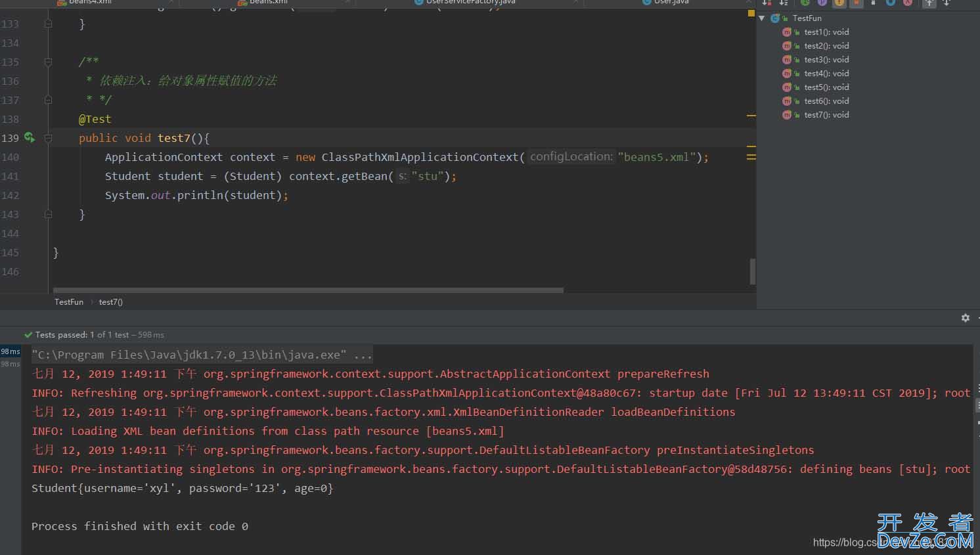Click method icon beside test4(): void
The height and width of the screenshot is (555, 980).
click(x=787, y=74)
